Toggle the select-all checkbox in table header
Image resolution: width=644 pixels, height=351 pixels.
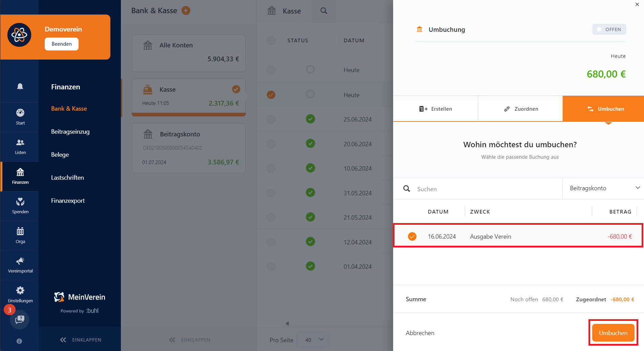(x=271, y=40)
